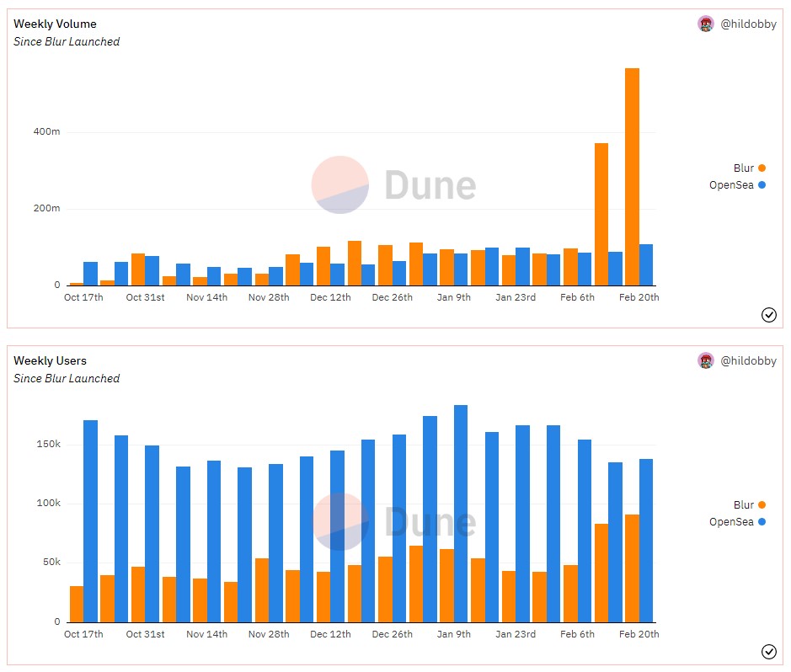Select the first blue OpenSea bar in Weekly Users
791x672 pixels.
[x=90, y=521]
